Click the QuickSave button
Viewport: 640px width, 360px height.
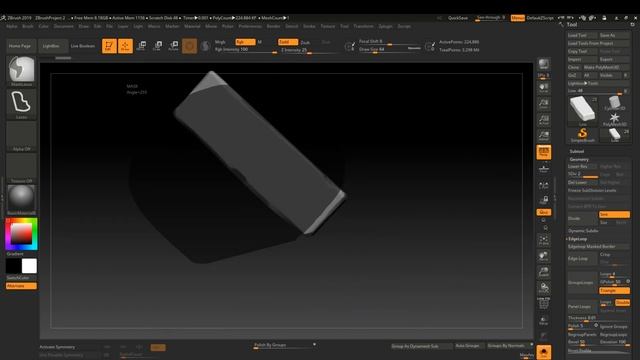(x=458, y=18)
